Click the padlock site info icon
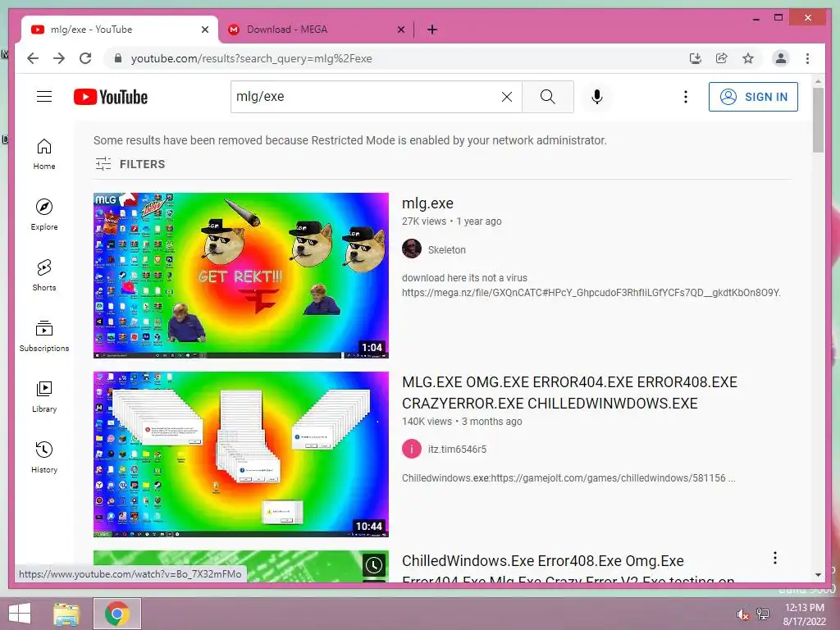This screenshot has width=840, height=630. pyautogui.click(x=118, y=58)
